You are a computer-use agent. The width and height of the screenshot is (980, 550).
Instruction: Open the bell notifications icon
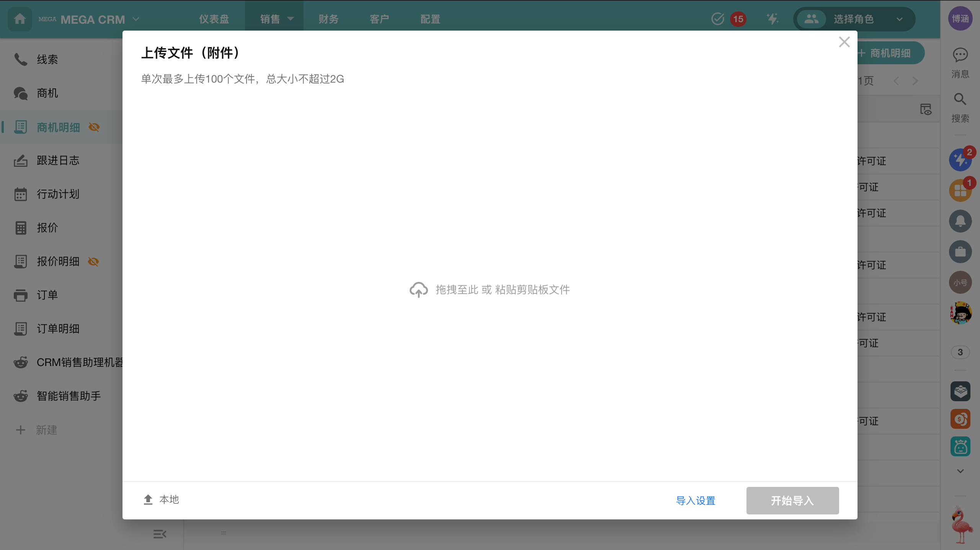pyautogui.click(x=960, y=221)
